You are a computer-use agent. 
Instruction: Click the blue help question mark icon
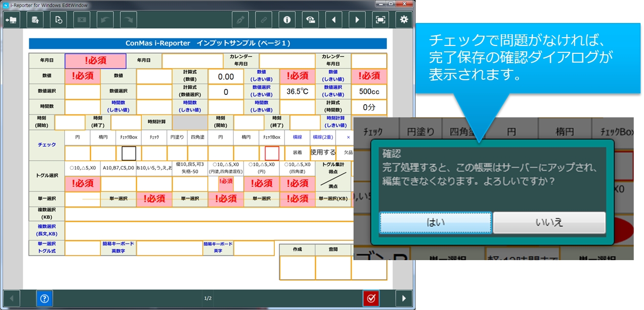[x=44, y=298]
